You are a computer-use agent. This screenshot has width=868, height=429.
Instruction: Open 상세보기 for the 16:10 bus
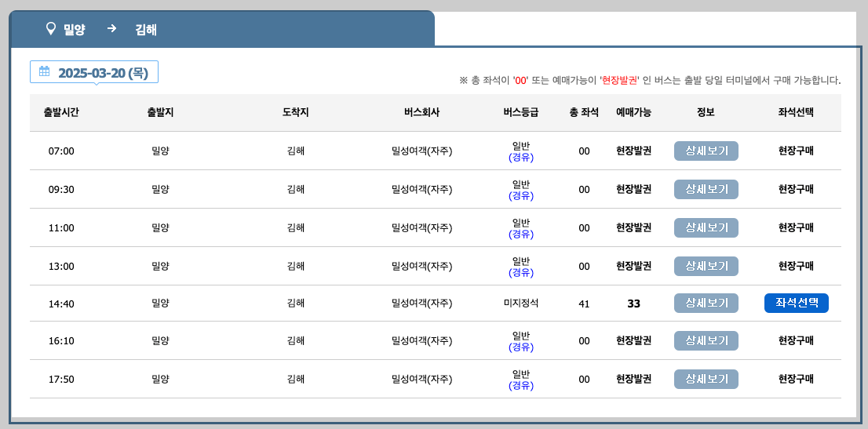(706, 340)
